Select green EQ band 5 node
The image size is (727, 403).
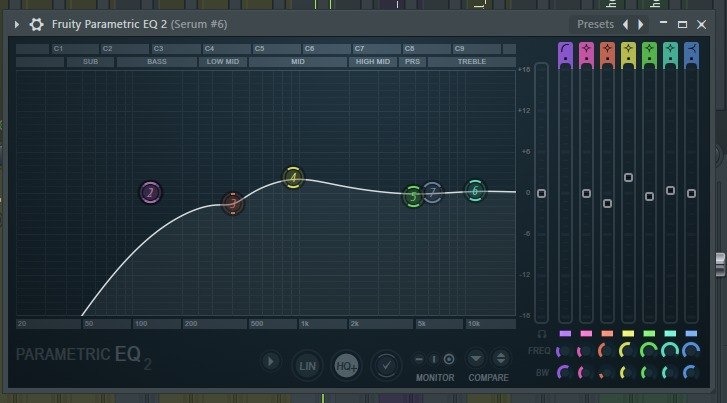413,197
